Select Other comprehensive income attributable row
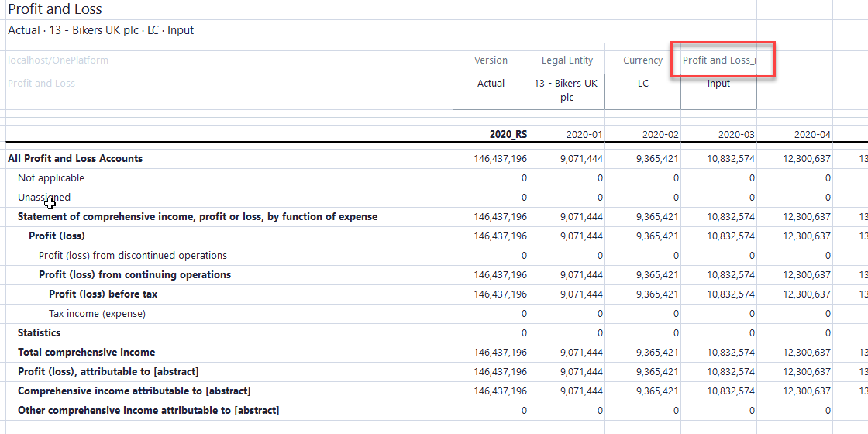This screenshot has width=868, height=434. click(148, 411)
